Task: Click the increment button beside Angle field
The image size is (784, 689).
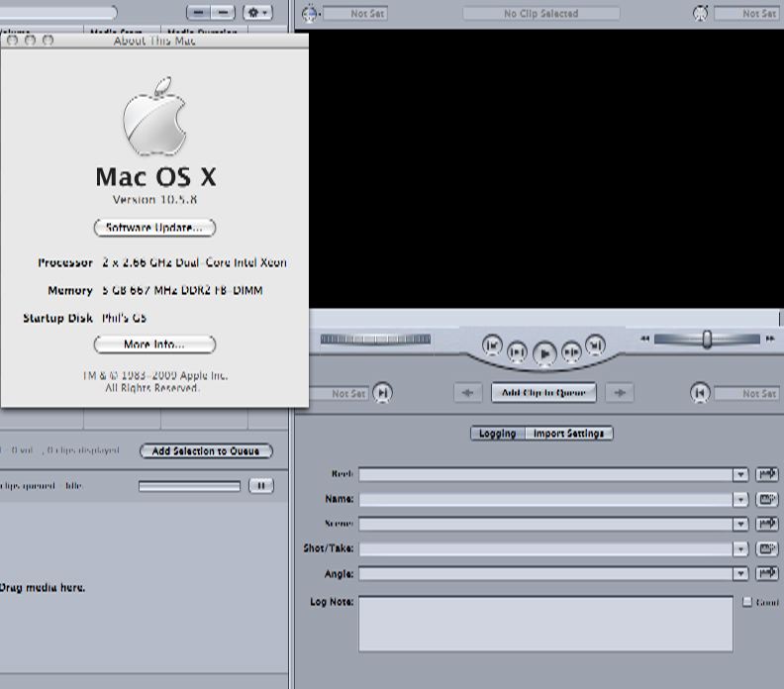Action: pyautogui.click(x=766, y=573)
